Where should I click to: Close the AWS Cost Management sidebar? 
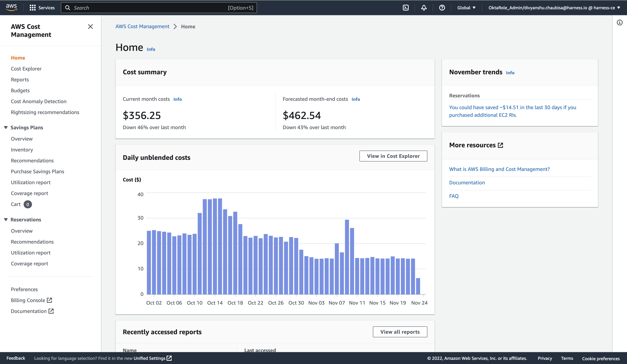[x=90, y=27]
